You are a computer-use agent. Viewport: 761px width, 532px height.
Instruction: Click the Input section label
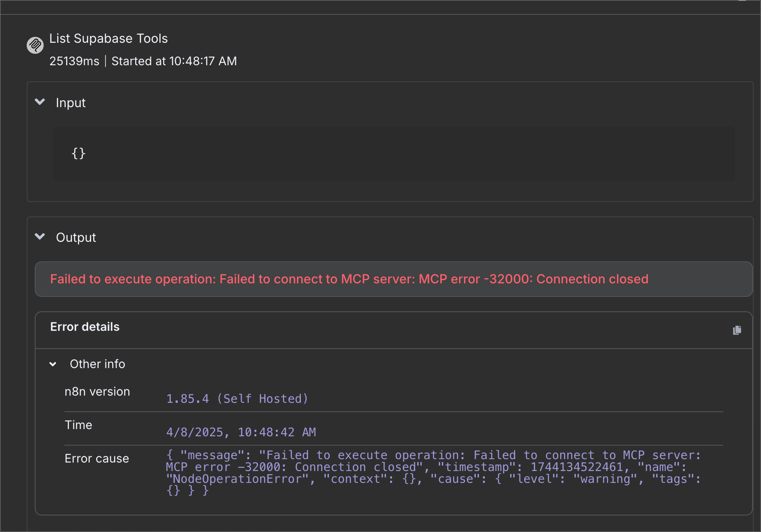point(71,103)
